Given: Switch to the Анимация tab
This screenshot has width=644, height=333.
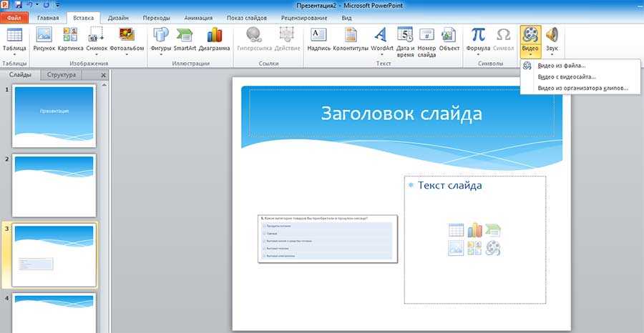Looking at the screenshot, I should [x=198, y=18].
